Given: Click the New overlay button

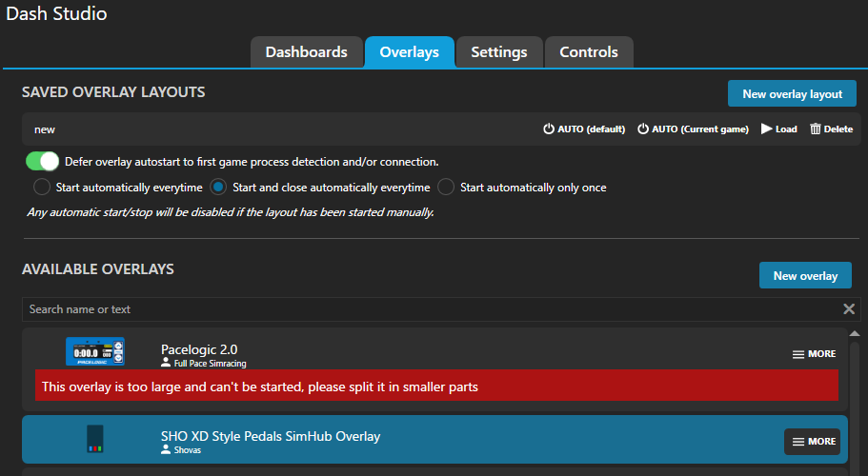Looking at the screenshot, I should [805, 276].
